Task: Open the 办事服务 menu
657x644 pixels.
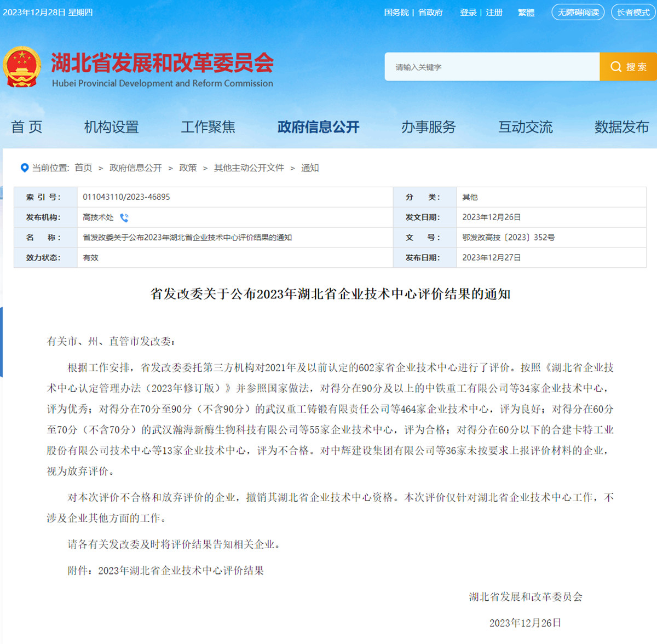Action: point(428,127)
